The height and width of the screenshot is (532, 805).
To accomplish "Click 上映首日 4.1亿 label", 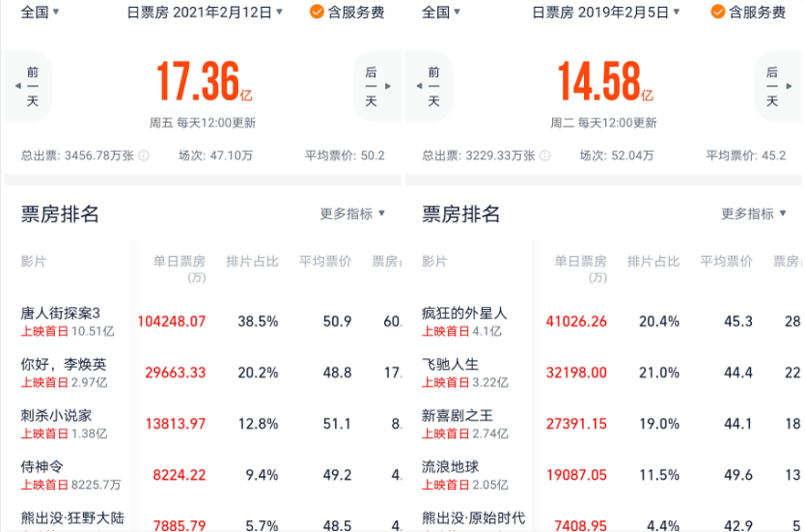I will [461, 331].
